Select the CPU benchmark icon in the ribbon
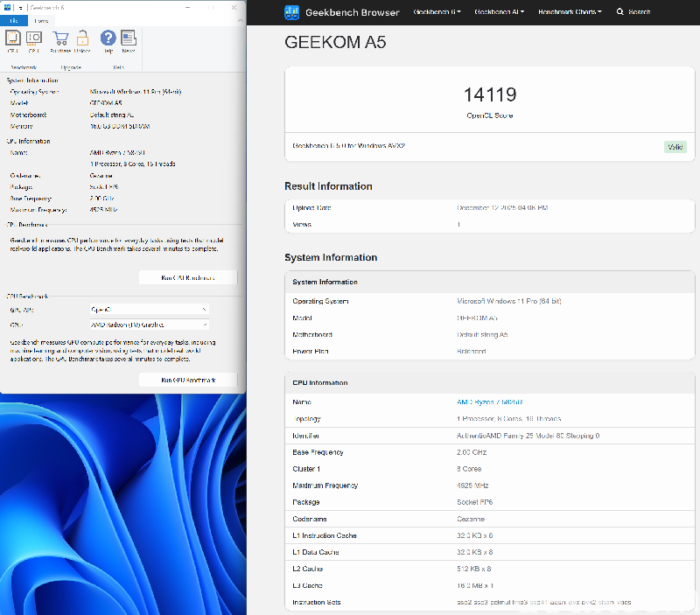 (12, 38)
